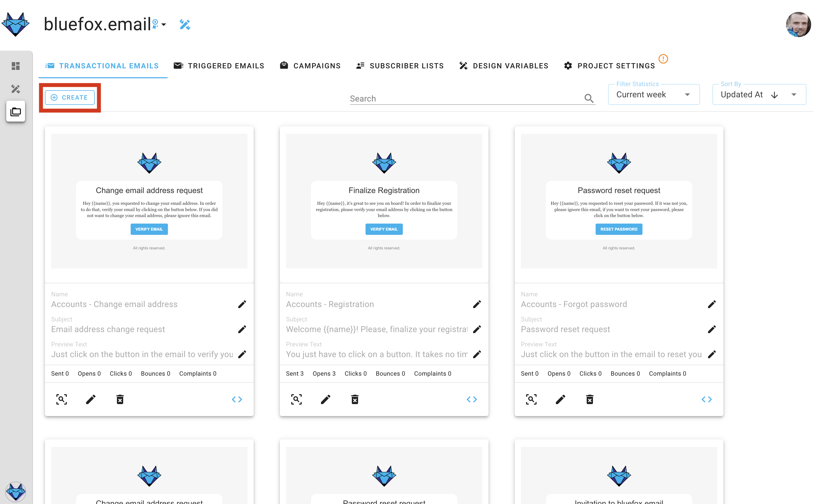The image size is (820, 504).
Task: Click the code view icon on Forgot password email
Action: pos(706,399)
